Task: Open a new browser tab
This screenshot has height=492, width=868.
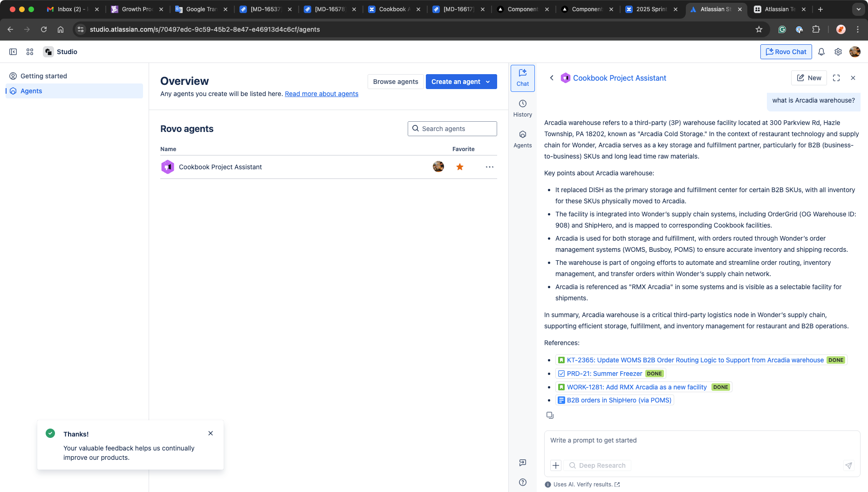Action: 820,9
